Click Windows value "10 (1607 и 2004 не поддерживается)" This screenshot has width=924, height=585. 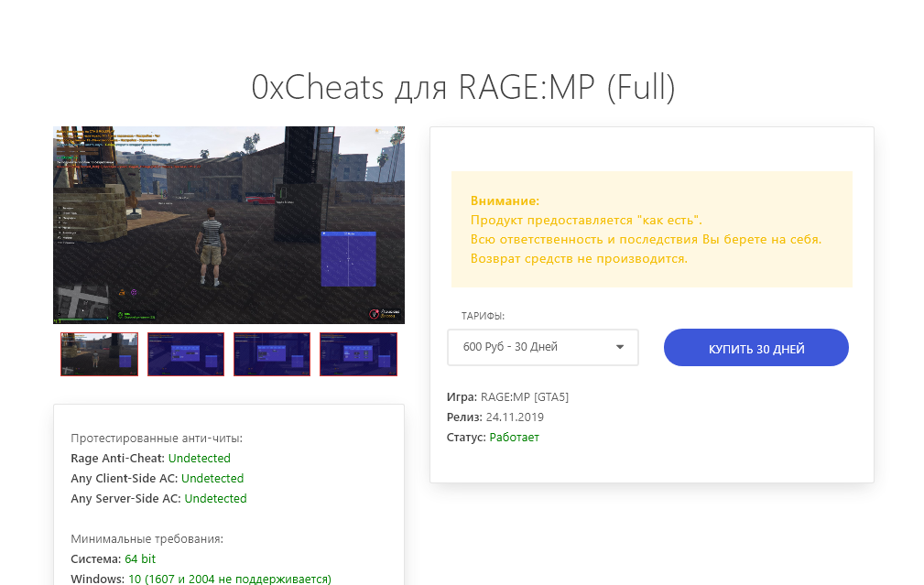pyautogui.click(x=230, y=580)
